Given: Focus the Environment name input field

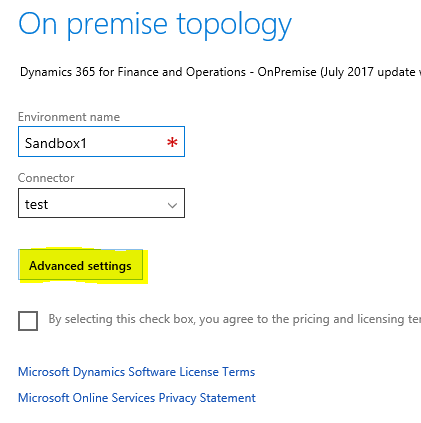Looking at the screenshot, I should (x=101, y=141).
